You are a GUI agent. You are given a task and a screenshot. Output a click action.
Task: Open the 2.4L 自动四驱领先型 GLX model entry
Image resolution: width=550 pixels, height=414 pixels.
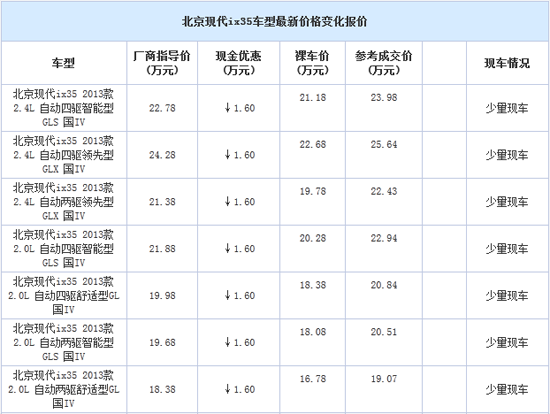[x=63, y=155]
